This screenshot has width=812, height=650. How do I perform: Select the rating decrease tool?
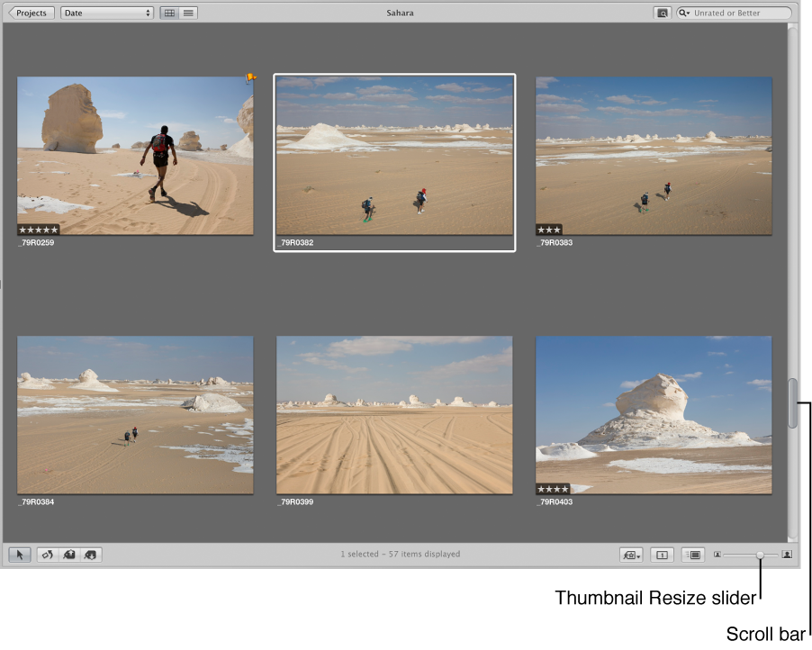coord(91,555)
